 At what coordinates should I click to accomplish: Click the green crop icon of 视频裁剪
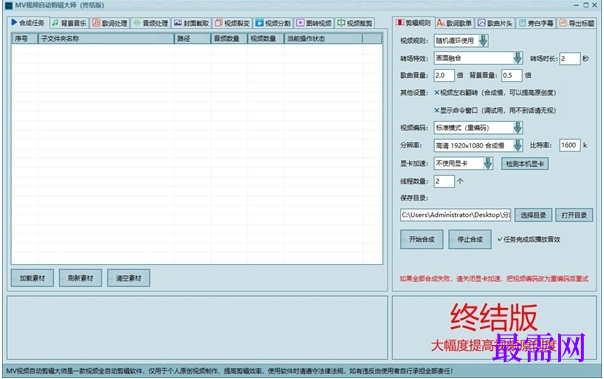point(341,23)
